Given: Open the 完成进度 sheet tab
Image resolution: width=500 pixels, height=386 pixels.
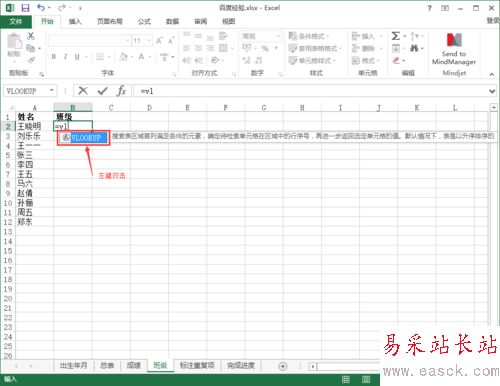Looking at the screenshot, I should coord(241,366).
